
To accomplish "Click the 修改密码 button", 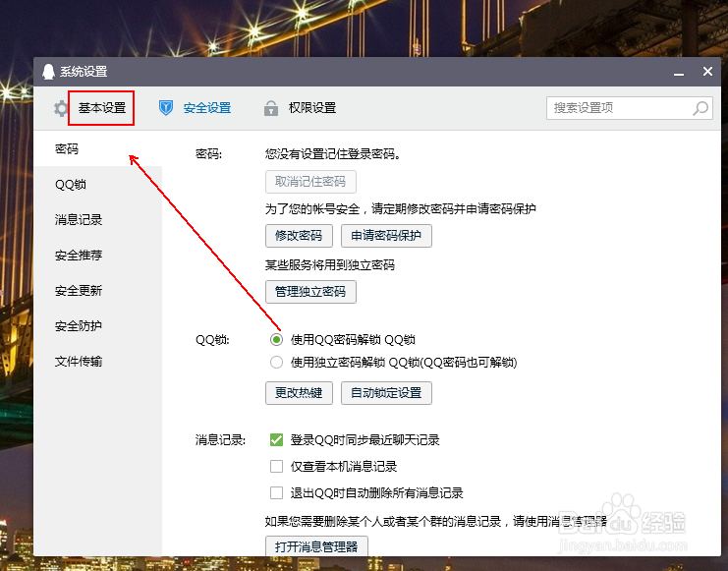I will click(299, 236).
